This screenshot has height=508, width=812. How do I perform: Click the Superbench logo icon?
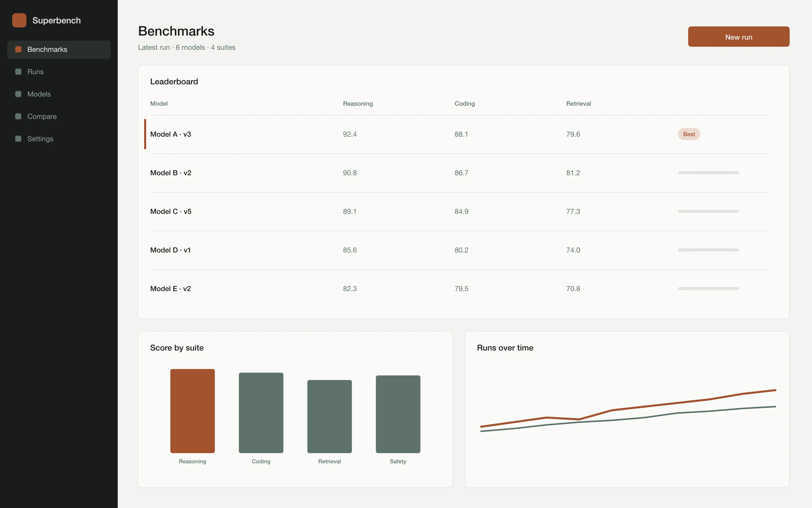tap(19, 20)
